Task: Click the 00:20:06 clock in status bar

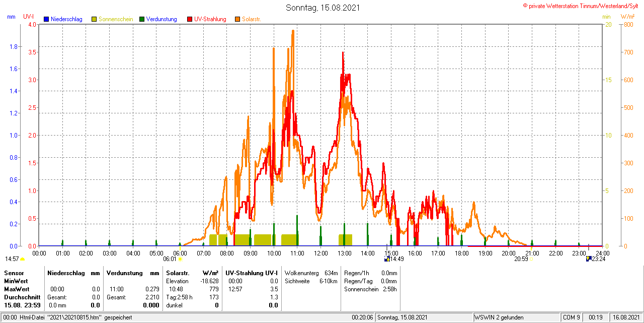Action: click(x=362, y=317)
